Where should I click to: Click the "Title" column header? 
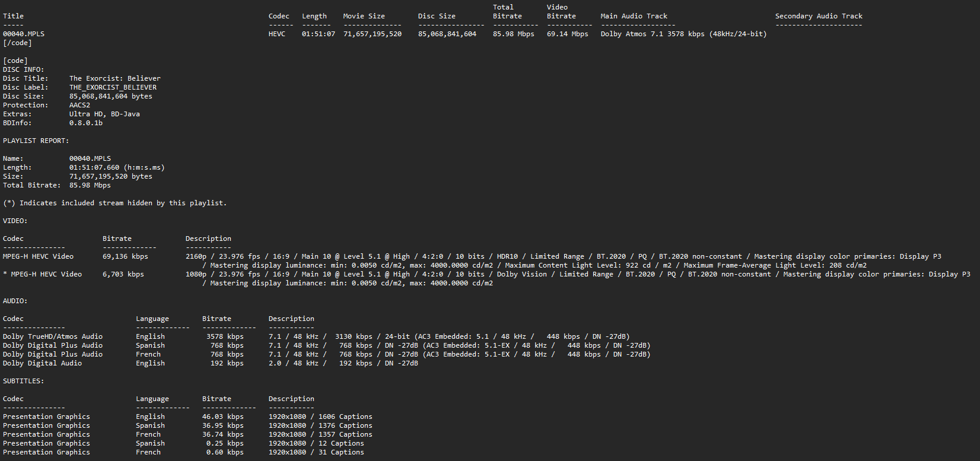[x=13, y=16]
